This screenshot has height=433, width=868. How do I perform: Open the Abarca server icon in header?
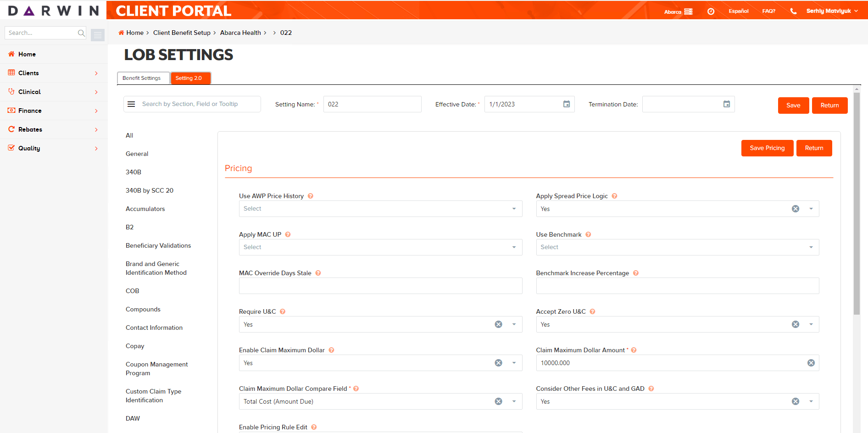click(688, 11)
